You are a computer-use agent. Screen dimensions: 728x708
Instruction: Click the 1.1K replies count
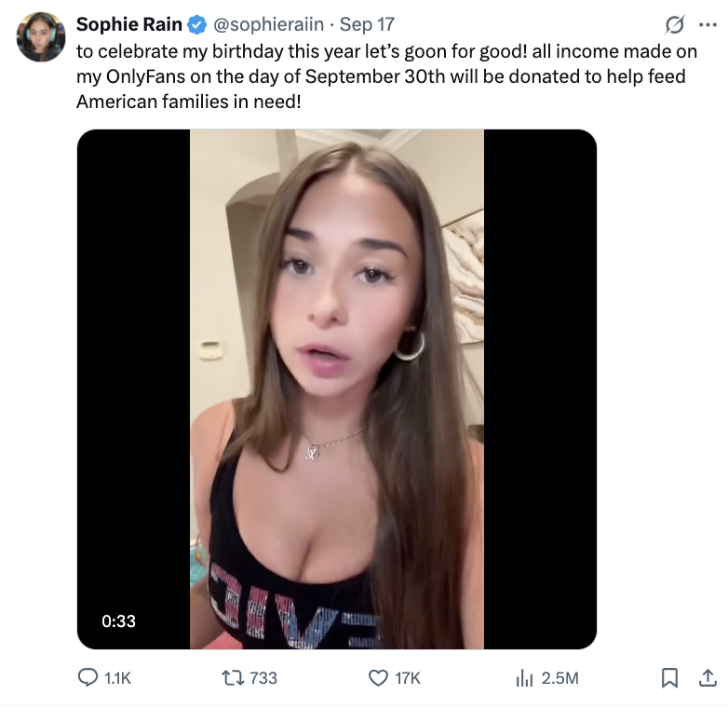pos(116,678)
